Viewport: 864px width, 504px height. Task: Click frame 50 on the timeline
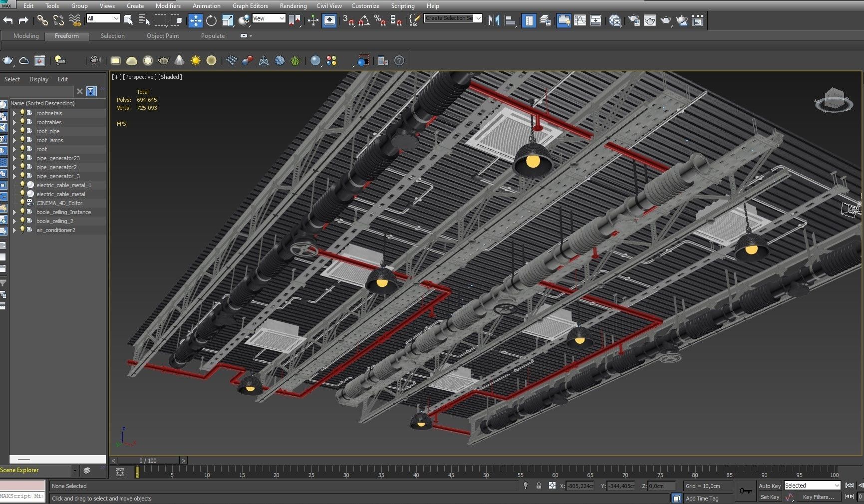485,472
